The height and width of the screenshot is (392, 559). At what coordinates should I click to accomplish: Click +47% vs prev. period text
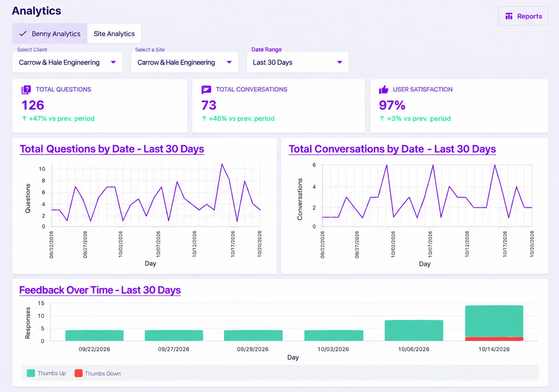click(62, 119)
